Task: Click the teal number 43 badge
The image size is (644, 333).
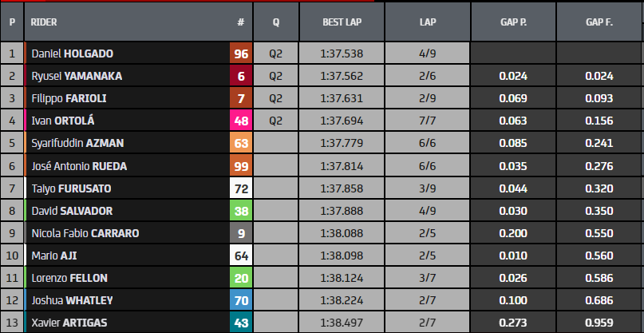Action: pyautogui.click(x=241, y=323)
